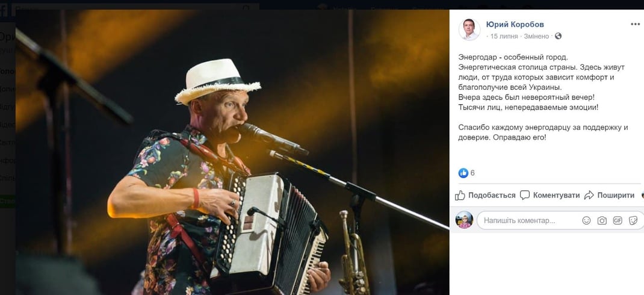Click the post date 15 липня
Image resolution: width=644 pixels, height=295 pixels.
504,36
